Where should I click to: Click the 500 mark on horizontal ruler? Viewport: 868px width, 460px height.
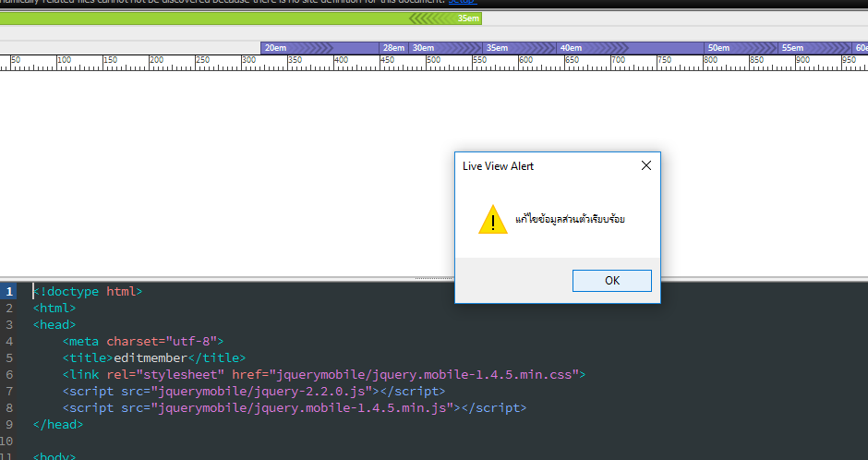pyautogui.click(x=433, y=60)
